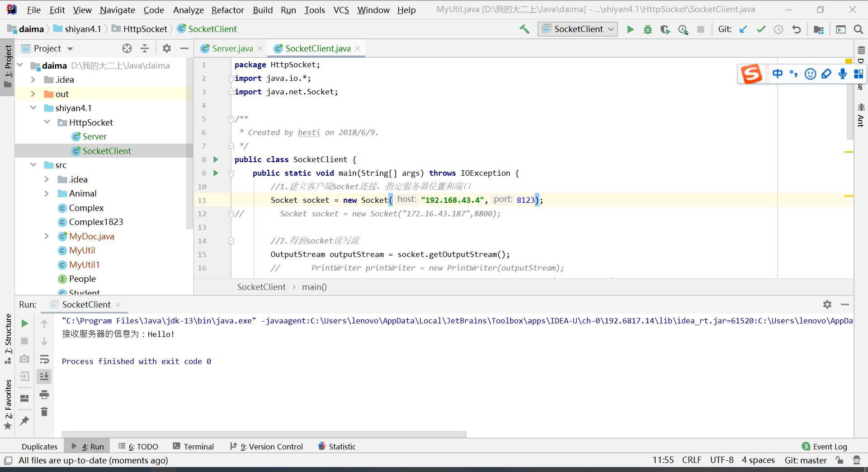Open Project Structure from the toolbar
The width and height of the screenshot is (868, 472).
[819, 29]
